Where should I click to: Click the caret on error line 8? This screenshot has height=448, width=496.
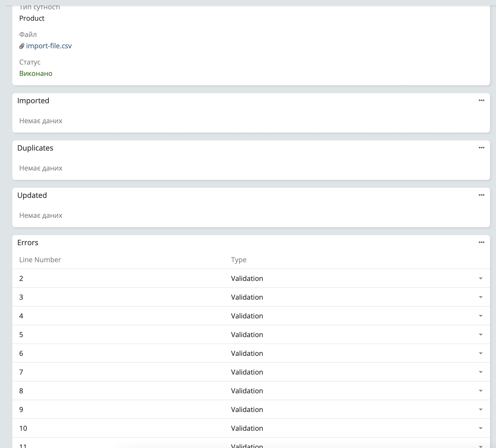[x=480, y=391]
